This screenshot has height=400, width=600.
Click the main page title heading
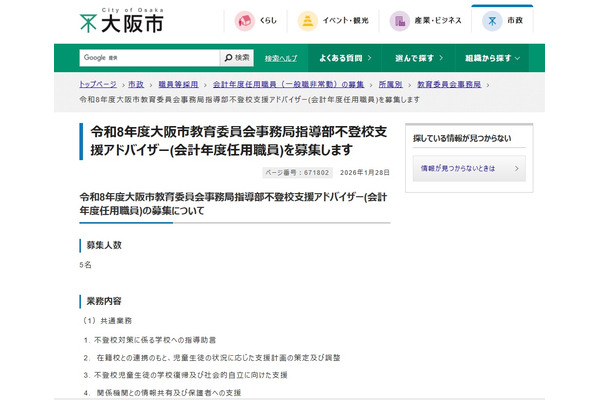[x=239, y=141]
